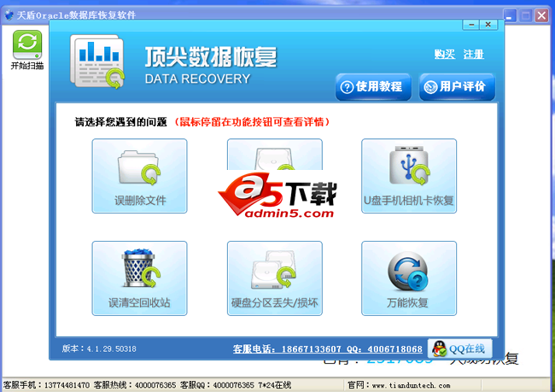Minimize the 天盾Oracle window
The height and width of the screenshot is (392, 555).
tap(510, 15)
